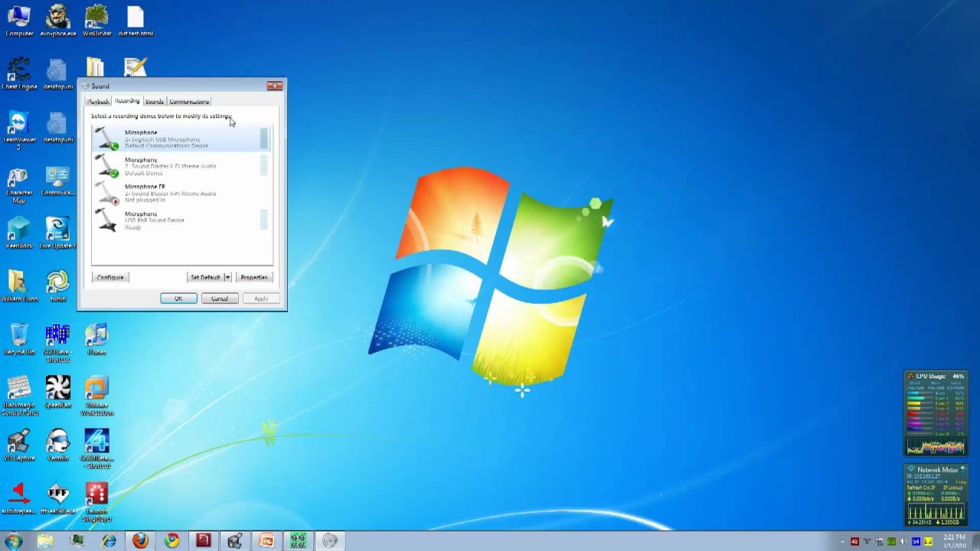The height and width of the screenshot is (551, 980).
Task: Launch SpeedFan from the desktop
Action: click(x=57, y=392)
